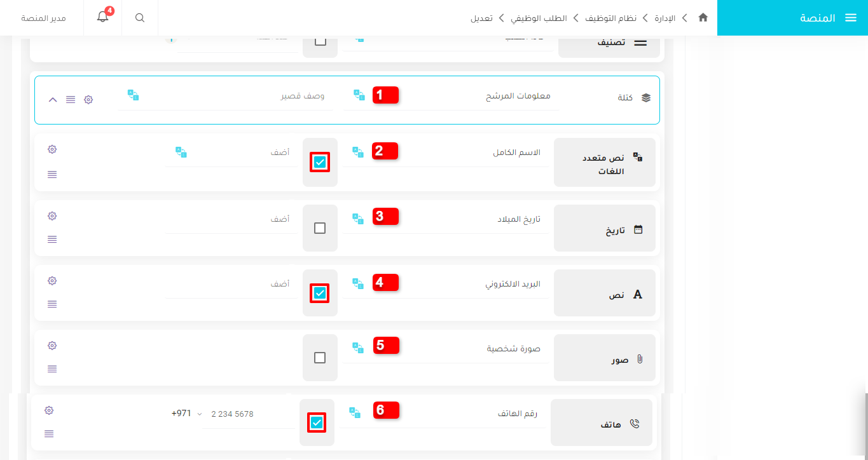Screen dimensions: 868x460
Task: Open the gear settings for the الاسم الكامل field
Action: [52, 149]
